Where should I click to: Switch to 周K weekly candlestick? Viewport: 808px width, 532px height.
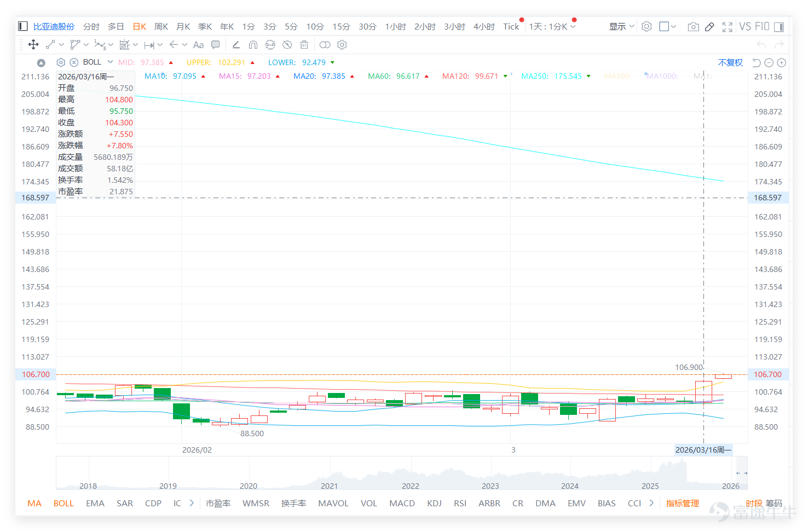pos(161,26)
